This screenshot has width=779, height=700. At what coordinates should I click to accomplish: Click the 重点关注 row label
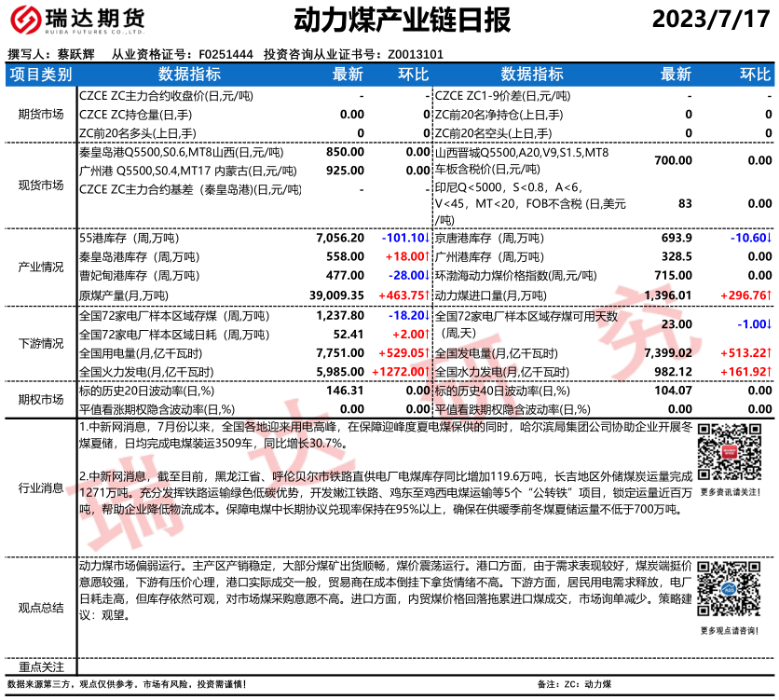tap(40, 666)
